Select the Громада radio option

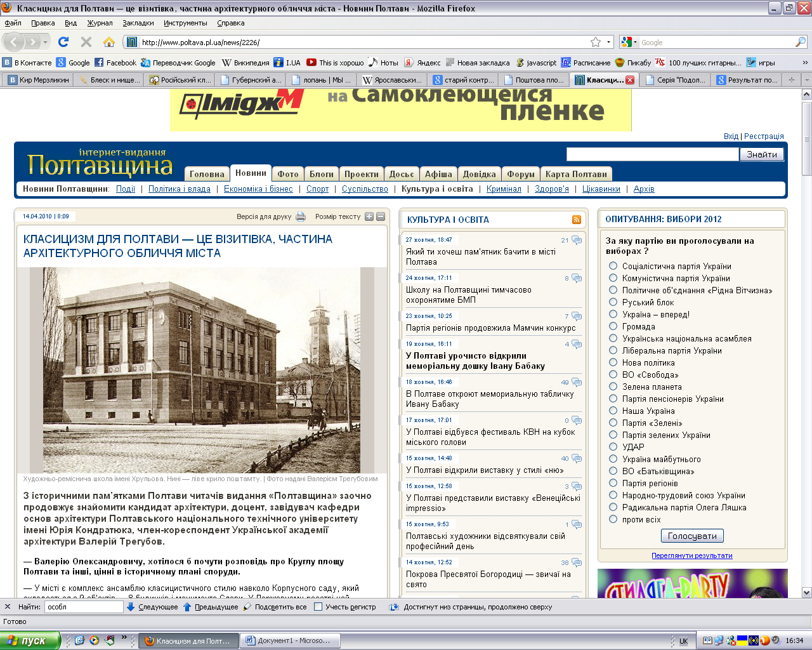[x=613, y=326]
